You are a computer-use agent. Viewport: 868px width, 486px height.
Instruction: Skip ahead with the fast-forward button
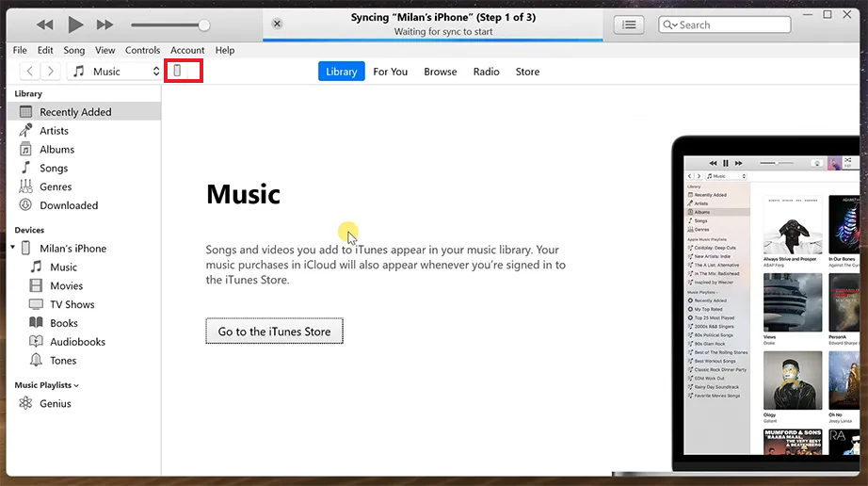click(x=104, y=24)
